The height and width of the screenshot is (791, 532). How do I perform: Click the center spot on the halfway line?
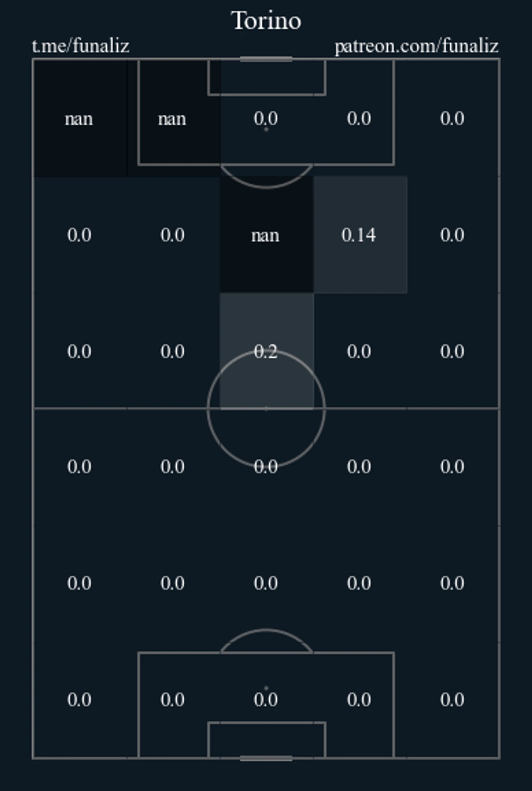[266, 409]
